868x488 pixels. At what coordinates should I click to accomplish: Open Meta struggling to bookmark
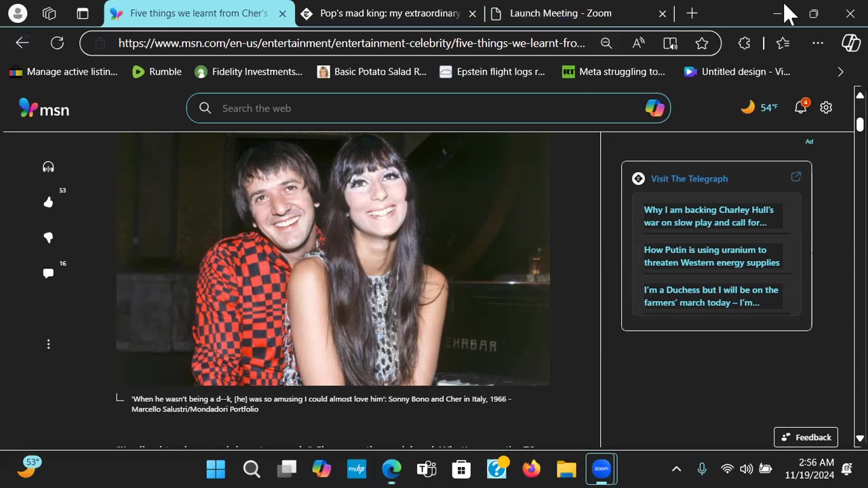(x=614, y=71)
